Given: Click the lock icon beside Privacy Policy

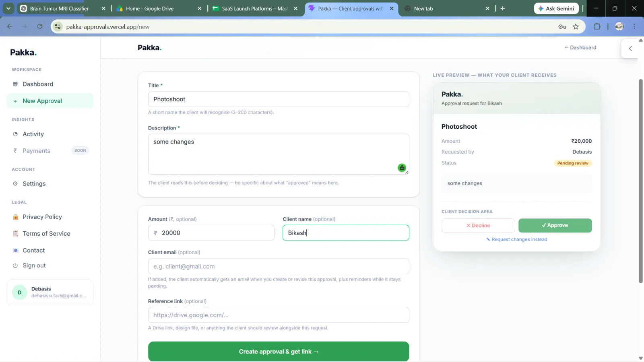Looking at the screenshot, I should tap(15, 217).
